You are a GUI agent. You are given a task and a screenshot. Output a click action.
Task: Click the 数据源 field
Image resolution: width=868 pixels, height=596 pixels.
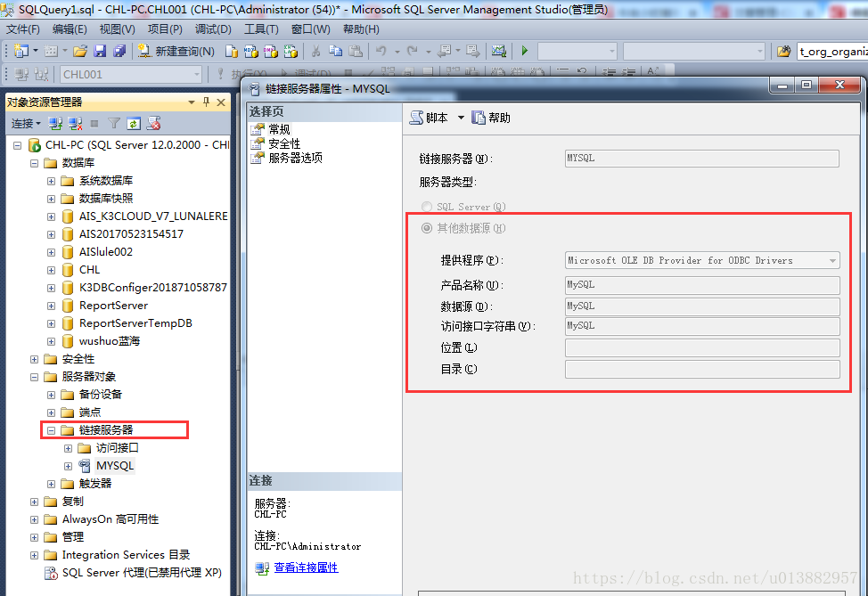702,306
